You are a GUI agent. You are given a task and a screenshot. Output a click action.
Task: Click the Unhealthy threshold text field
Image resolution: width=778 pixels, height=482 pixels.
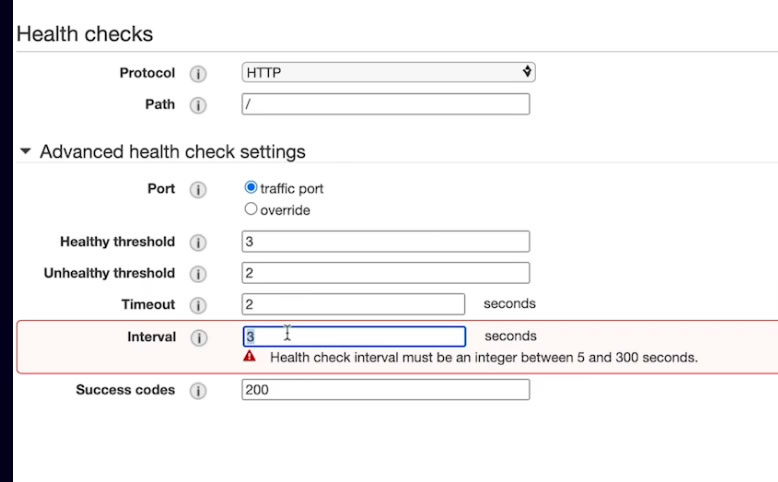click(x=385, y=273)
